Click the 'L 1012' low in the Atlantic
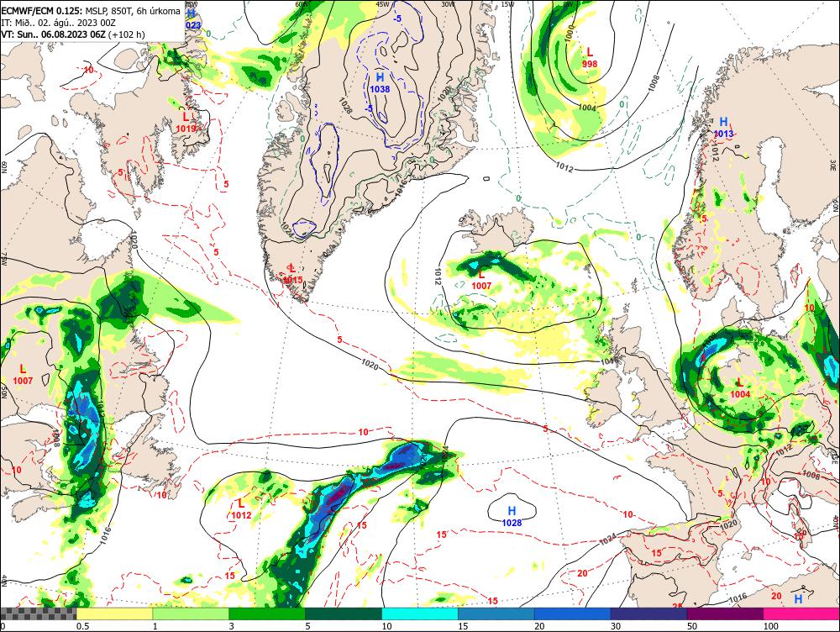Image resolution: width=840 pixels, height=632 pixels. (x=241, y=509)
